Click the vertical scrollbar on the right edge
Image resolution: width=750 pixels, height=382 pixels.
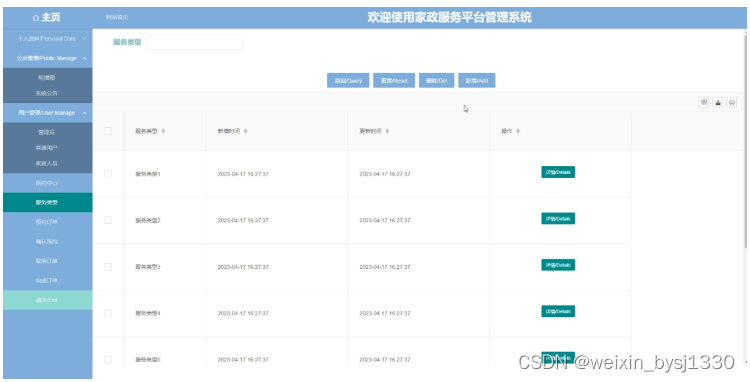(x=747, y=143)
